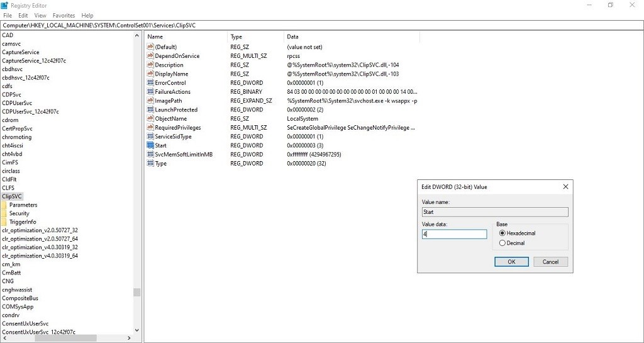Click the REG_BINARY type cell

(x=246, y=92)
